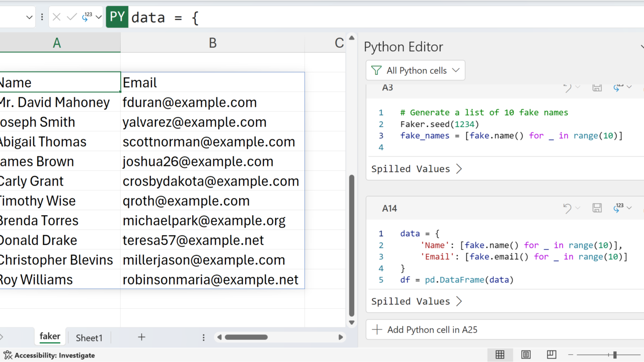The image size is (644, 362).
Task: Select column B header
Action: tap(212, 43)
